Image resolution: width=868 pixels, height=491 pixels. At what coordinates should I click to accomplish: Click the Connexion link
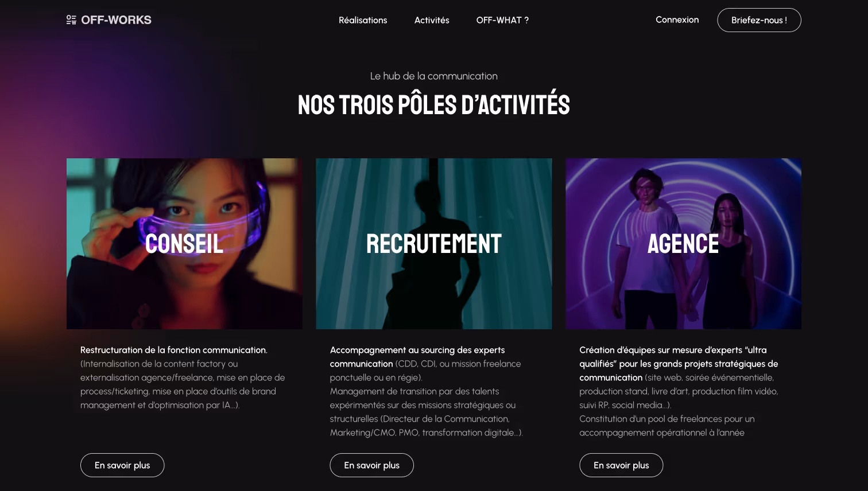(677, 20)
